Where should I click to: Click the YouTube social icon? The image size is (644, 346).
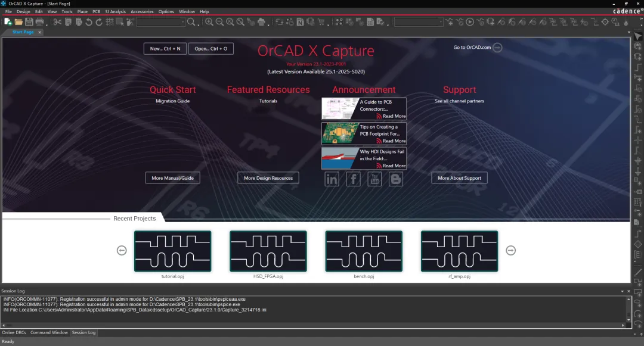click(374, 179)
